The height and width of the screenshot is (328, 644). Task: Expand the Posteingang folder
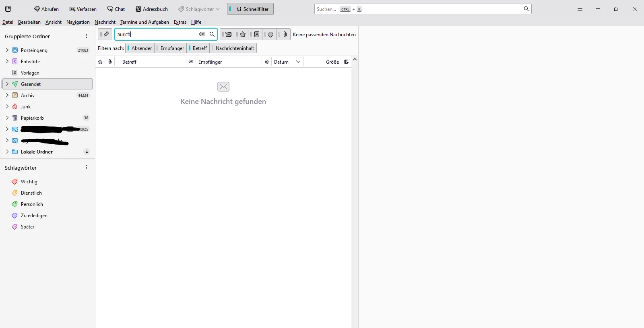7,50
